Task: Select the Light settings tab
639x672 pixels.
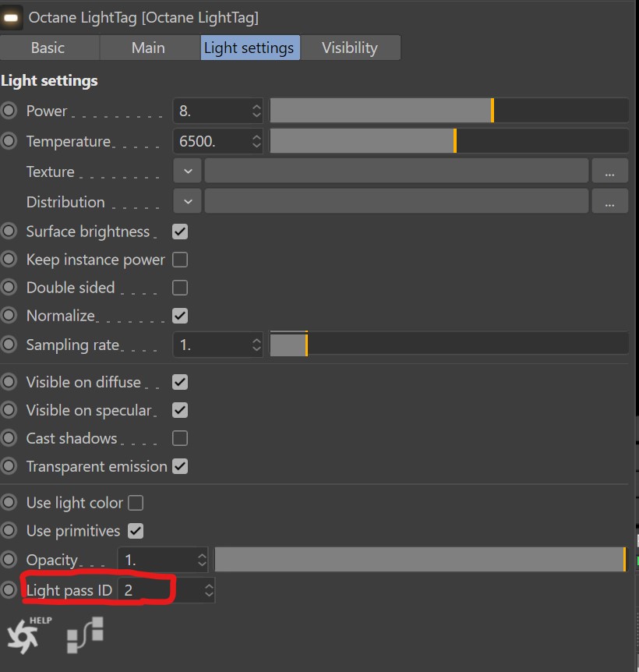Action: 250,48
